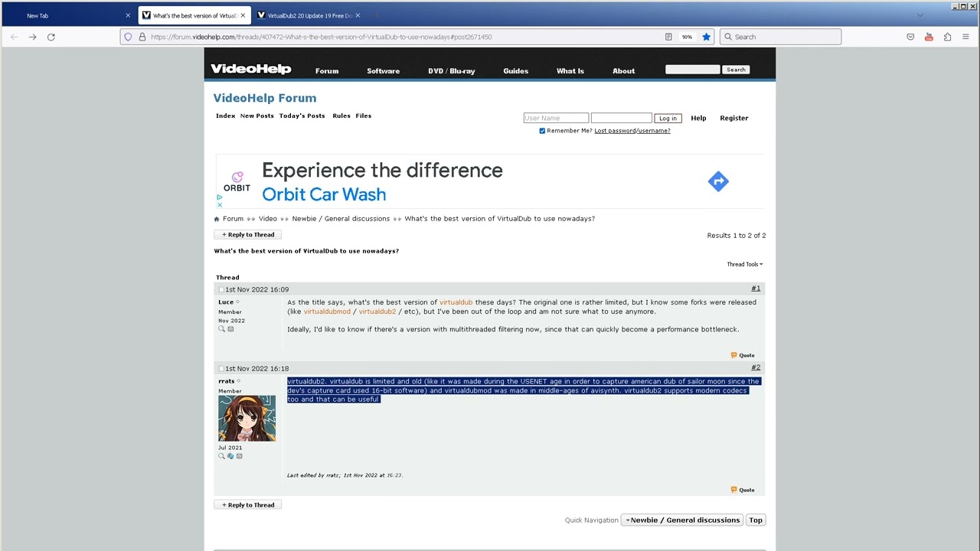Screen dimensions: 980x551
Task: Click the post icon beside 1st Nov 16:09
Action: pyautogui.click(x=221, y=289)
